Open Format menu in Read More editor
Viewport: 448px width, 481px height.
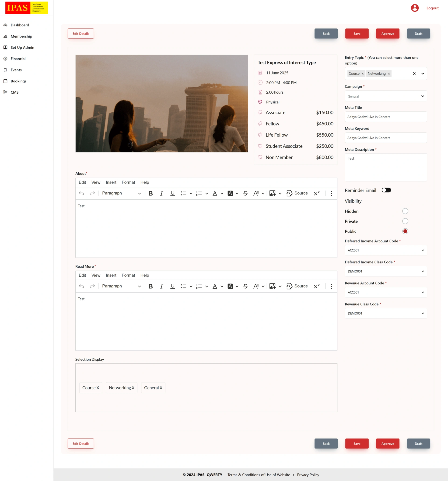128,275
